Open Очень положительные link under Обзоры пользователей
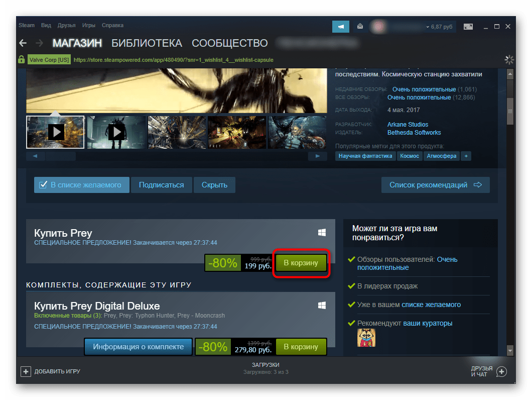Viewport: 532px width, 400px height. 408,263
